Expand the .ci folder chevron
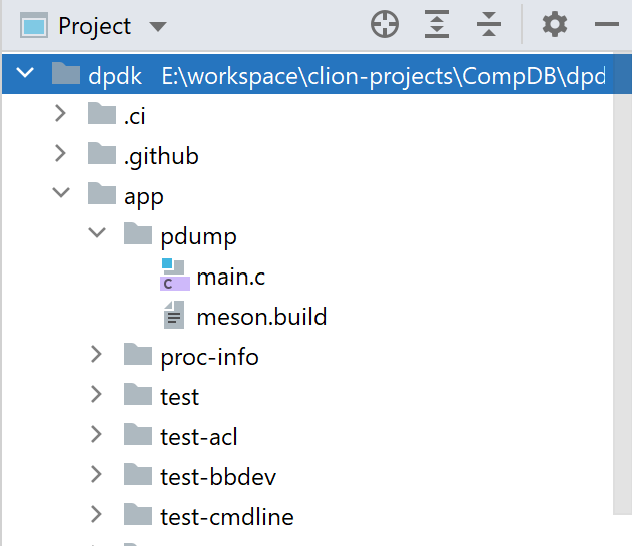 (60, 114)
